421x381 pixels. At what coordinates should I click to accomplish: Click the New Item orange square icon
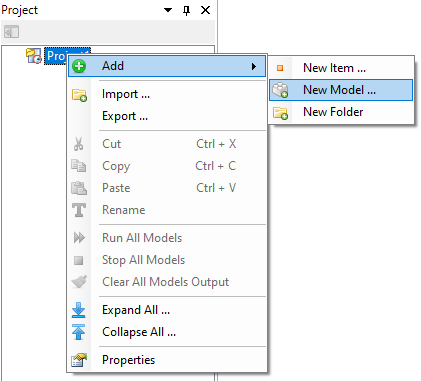pos(280,68)
